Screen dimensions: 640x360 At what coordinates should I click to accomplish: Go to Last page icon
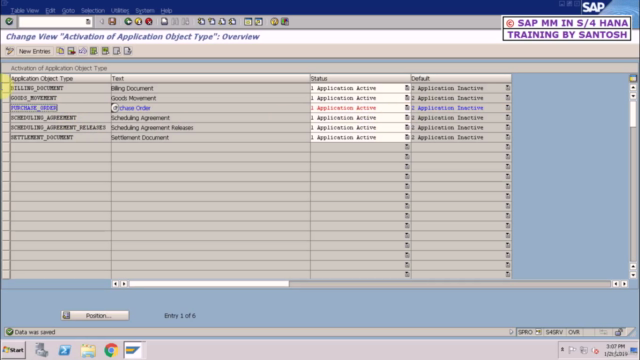[232, 21]
